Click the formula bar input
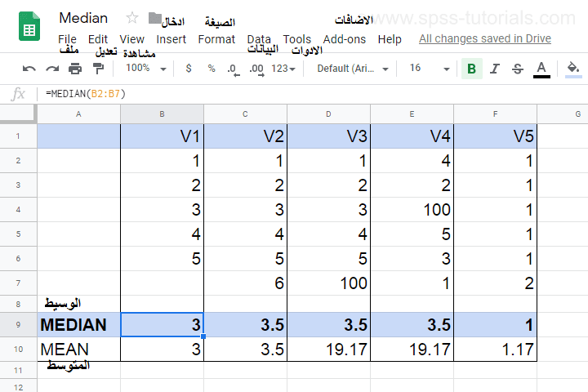Screen dimensions: 588x392 310,94
